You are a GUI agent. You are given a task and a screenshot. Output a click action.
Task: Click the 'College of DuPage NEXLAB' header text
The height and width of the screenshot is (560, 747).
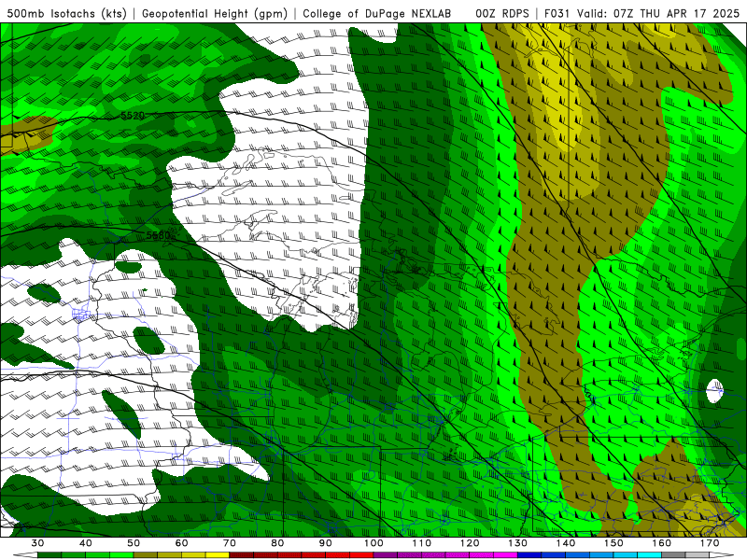[x=377, y=13]
